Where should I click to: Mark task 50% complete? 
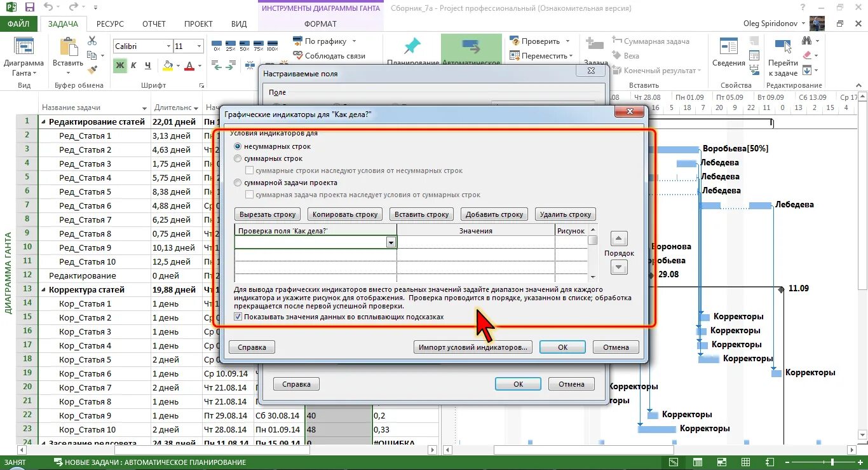click(x=245, y=45)
